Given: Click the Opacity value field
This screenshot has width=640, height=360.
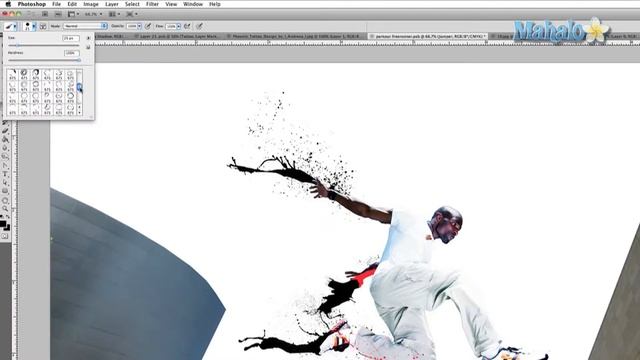Looking at the screenshot, I should [132, 26].
